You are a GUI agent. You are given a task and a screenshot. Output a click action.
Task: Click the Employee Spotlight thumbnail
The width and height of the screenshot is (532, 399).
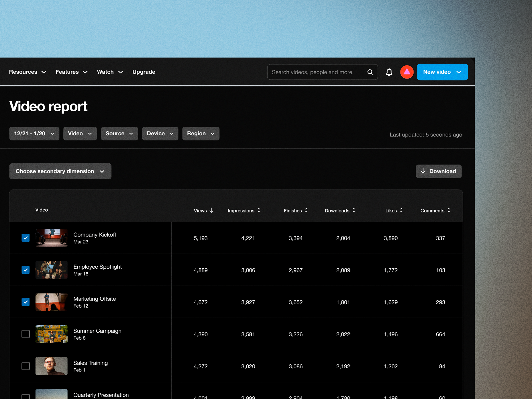(x=52, y=270)
